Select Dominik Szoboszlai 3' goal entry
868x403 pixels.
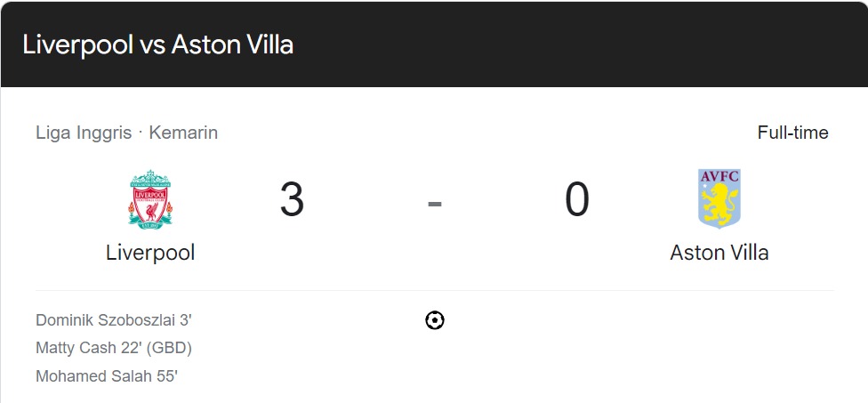click(x=114, y=320)
